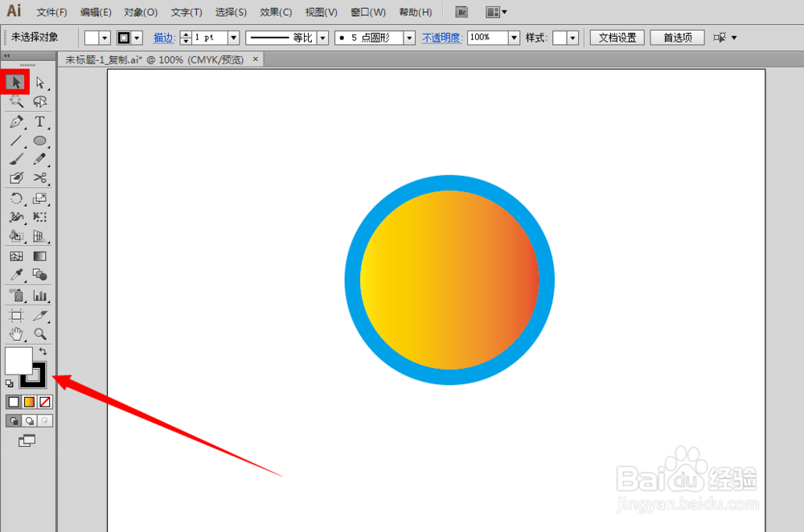Select the Pencil tool

tap(40, 159)
